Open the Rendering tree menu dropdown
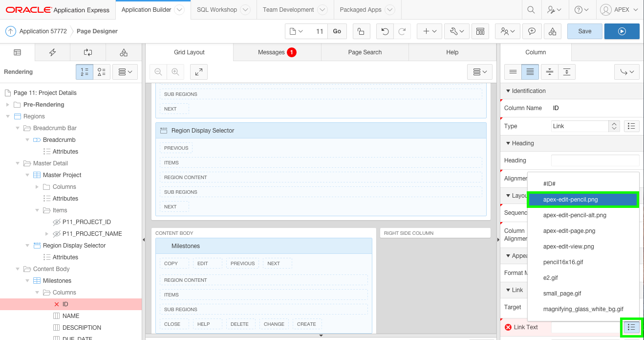Viewport: 644px width, 340px height. point(125,72)
